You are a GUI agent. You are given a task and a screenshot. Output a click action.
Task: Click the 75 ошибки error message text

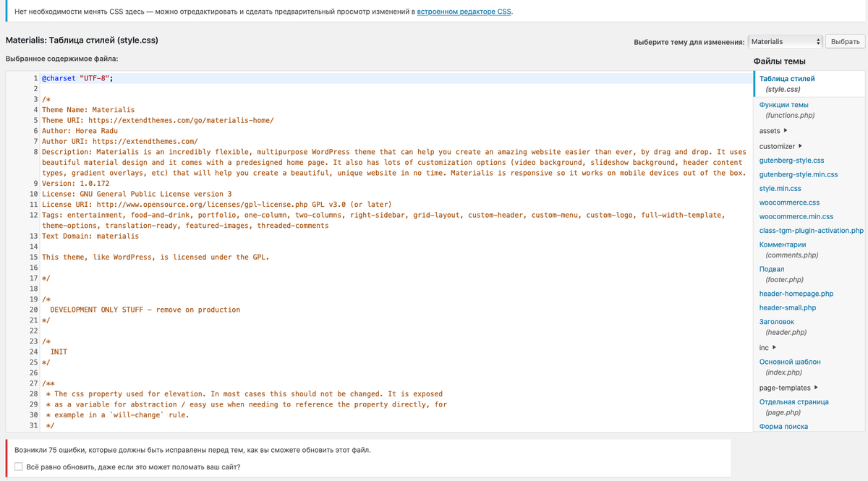(x=192, y=450)
